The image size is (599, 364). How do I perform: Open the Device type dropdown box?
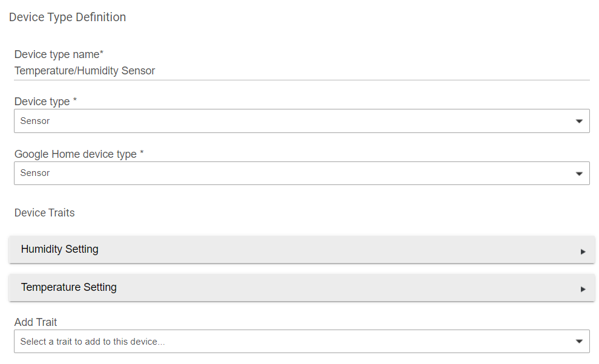point(301,121)
